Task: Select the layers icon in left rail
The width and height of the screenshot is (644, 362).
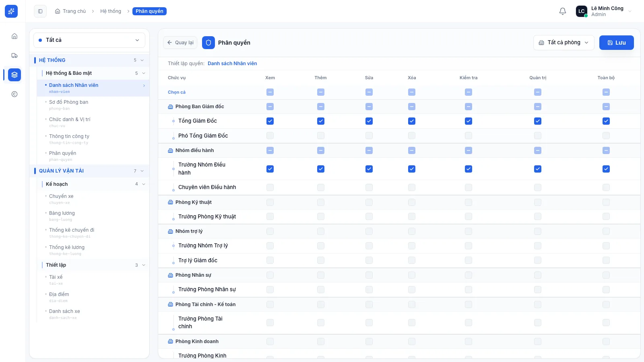Action: point(14,75)
